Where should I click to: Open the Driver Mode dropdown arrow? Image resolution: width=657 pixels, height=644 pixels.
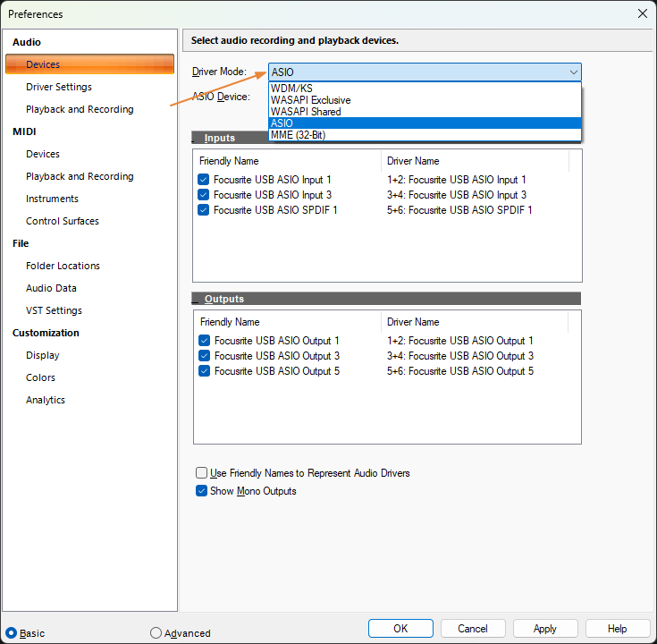(573, 72)
